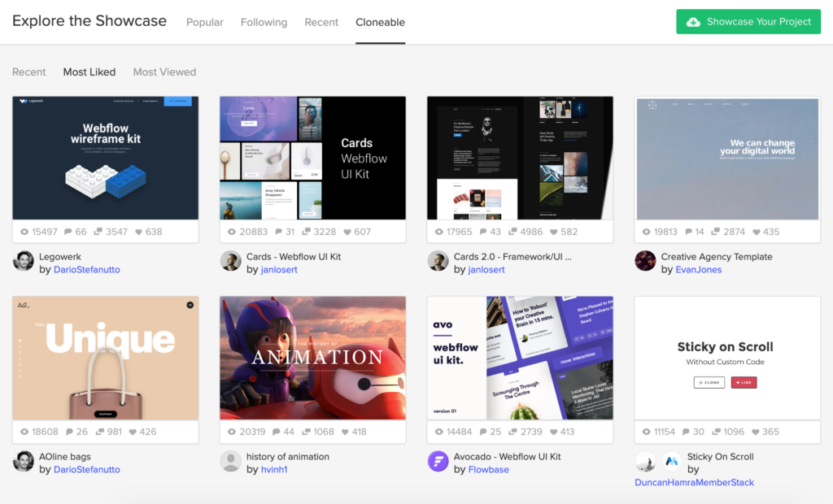Open the Sticky on Scroll thumbnail
The width and height of the screenshot is (833, 504).
tap(727, 358)
